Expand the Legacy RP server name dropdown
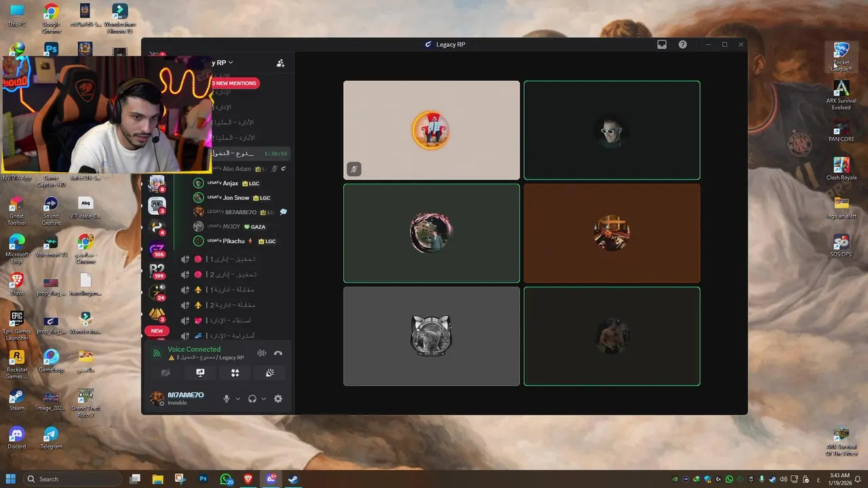The width and height of the screenshot is (868, 488). [x=222, y=62]
